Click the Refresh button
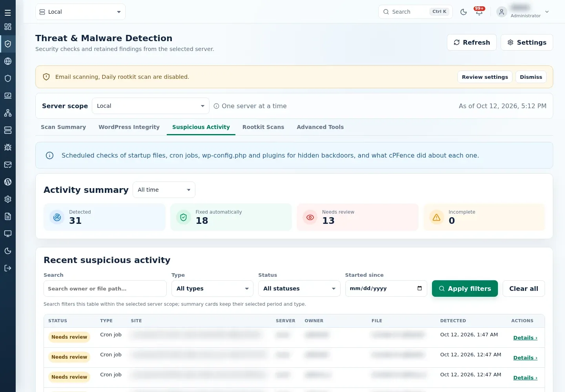This screenshot has width=565, height=392. pyautogui.click(x=472, y=42)
